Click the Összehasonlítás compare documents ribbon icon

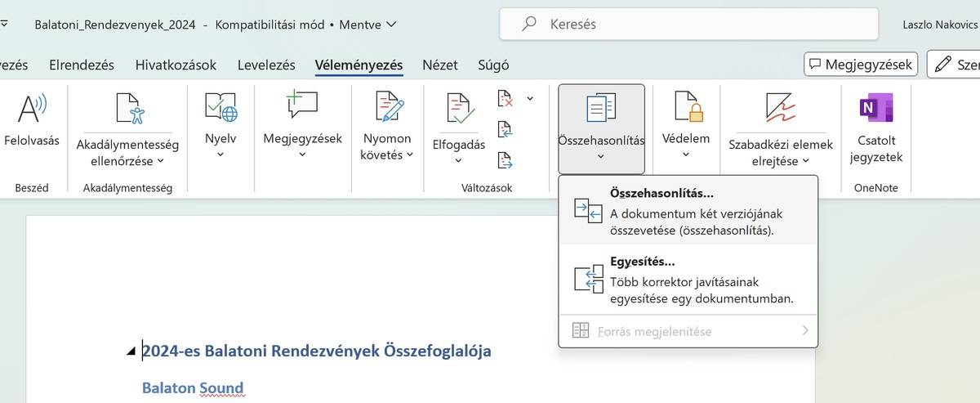(x=601, y=109)
